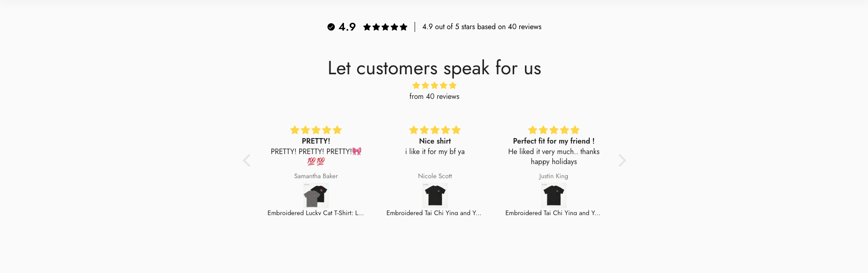Open the Tai Chi product link below Nicole Scott
This screenshot has height=273, width=868.
coord(434,213)
